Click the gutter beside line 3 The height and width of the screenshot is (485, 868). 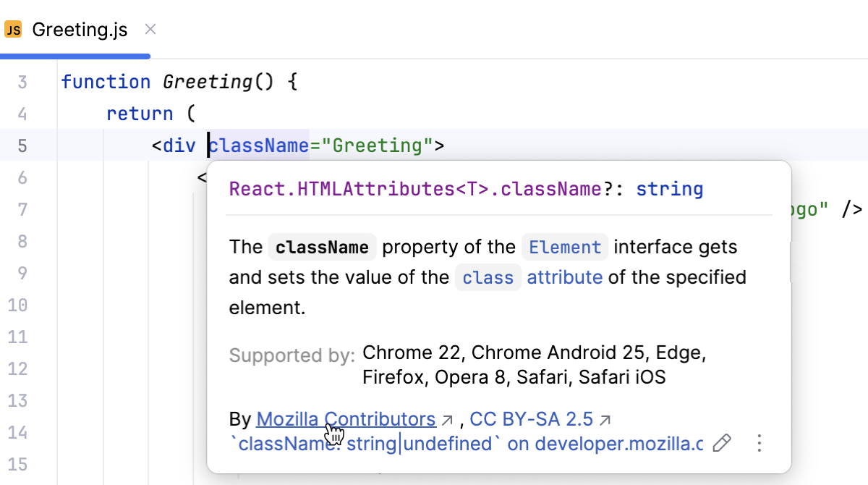coord(24,82)
